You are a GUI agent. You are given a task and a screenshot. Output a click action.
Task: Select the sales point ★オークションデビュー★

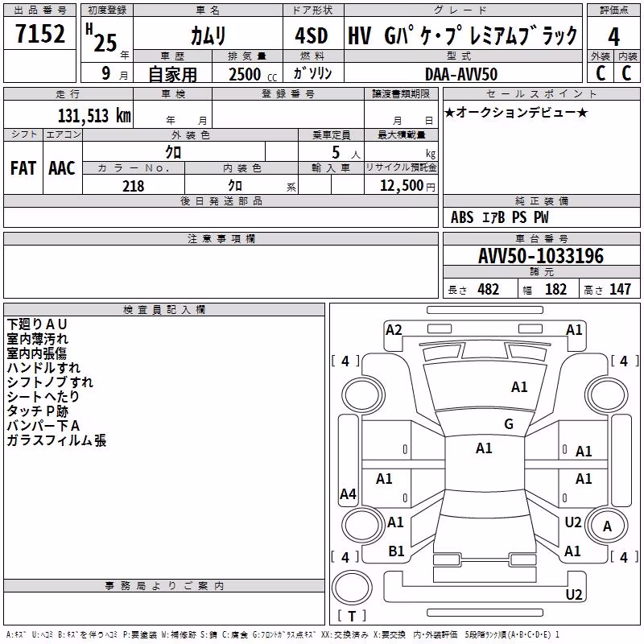tap(516, 112)
